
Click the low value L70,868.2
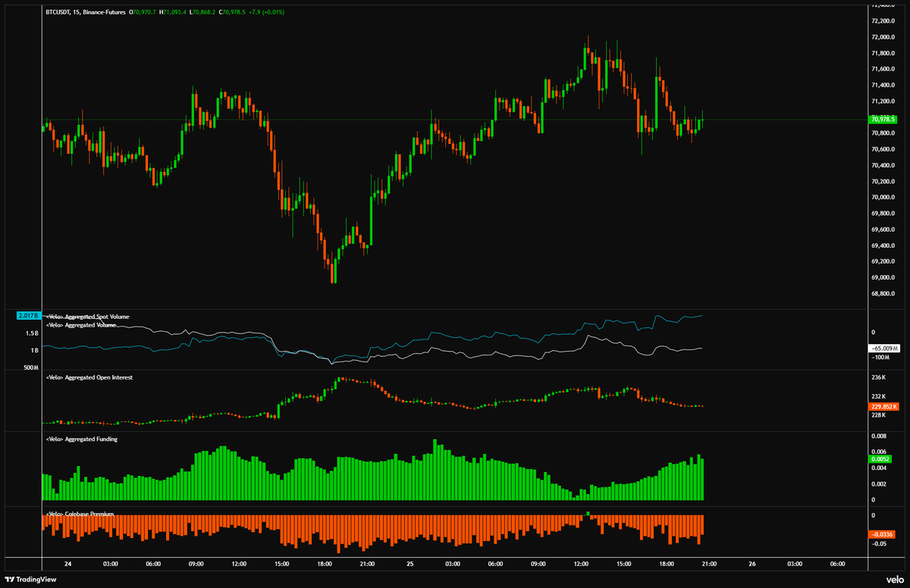[202, 13]
